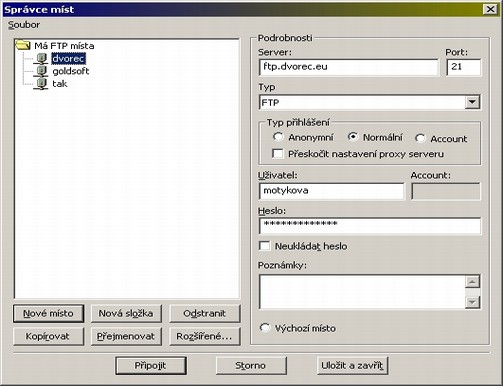Click the Typ combo box arrow
The height and width of the screenshot is (386, 503).
472,102
